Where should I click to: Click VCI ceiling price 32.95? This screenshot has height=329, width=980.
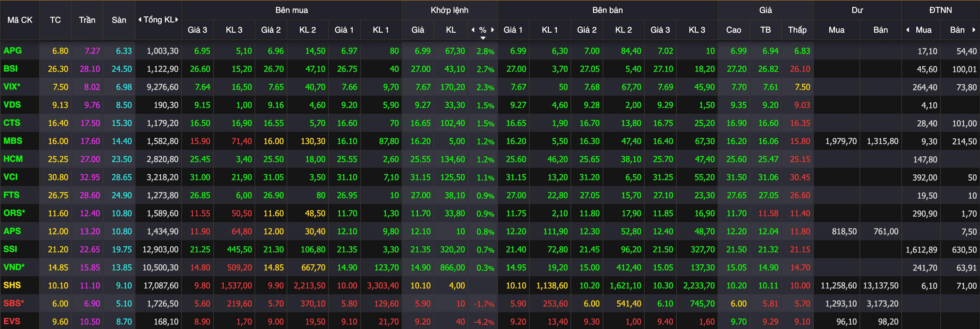(x=90, y=177)
